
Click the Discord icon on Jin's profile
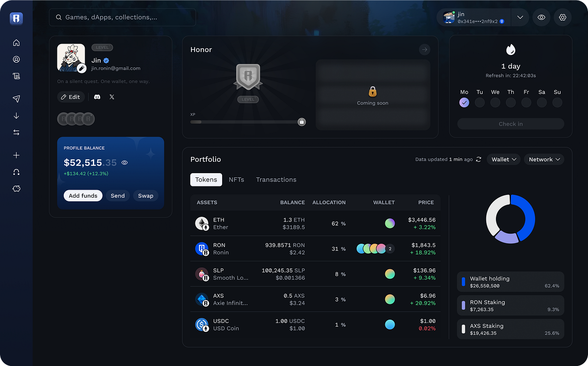pos(97,97)
